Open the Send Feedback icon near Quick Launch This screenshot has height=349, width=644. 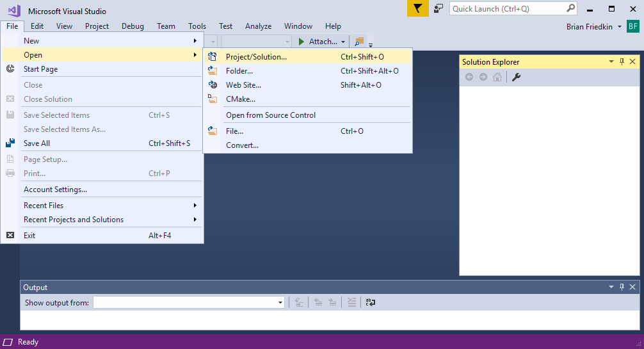[x=439, y=8]
